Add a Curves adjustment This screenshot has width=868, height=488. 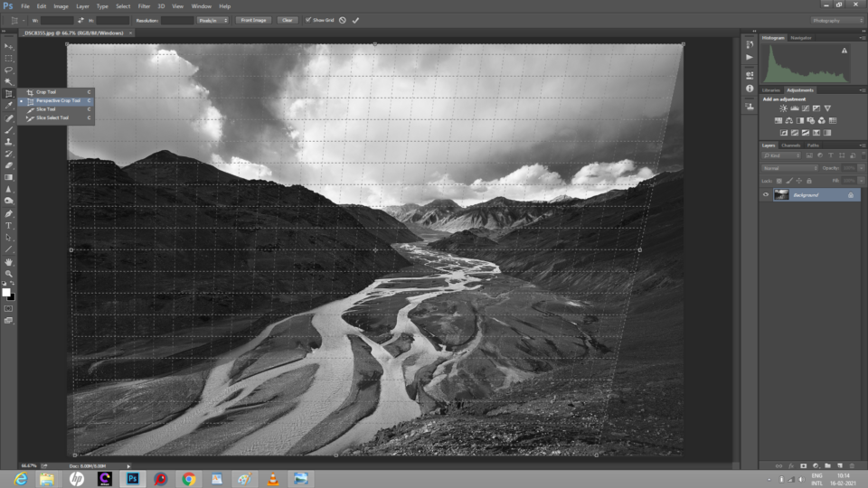806,108
